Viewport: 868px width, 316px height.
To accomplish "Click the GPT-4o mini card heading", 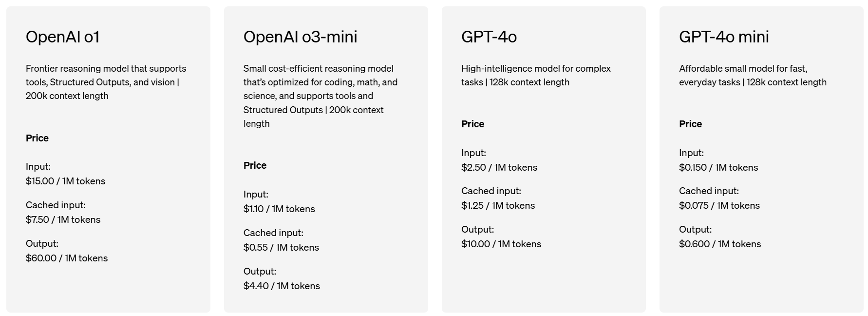I will 723,37.
